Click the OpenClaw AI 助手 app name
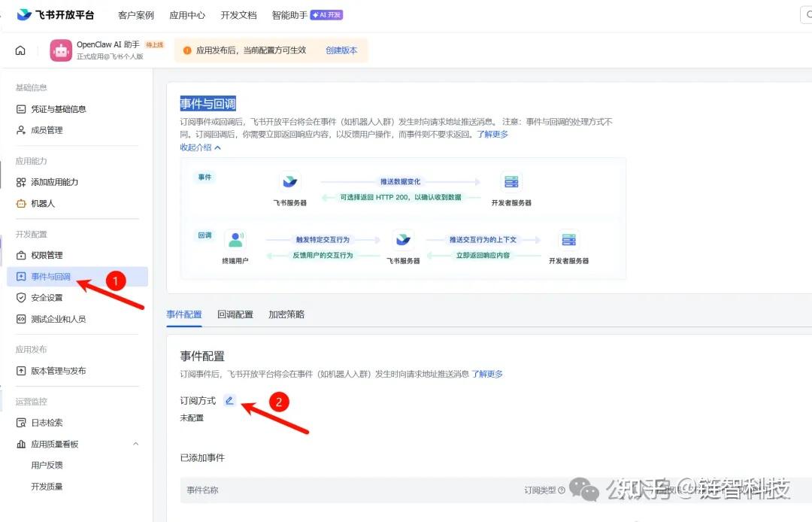The height and width of the screenshot is (522, 812). coord(108,44)
